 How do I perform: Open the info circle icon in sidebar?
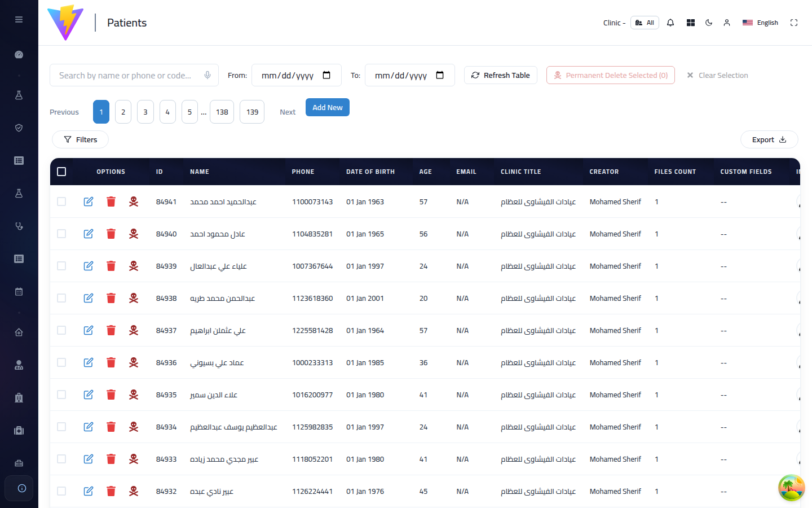click(21, 488)
